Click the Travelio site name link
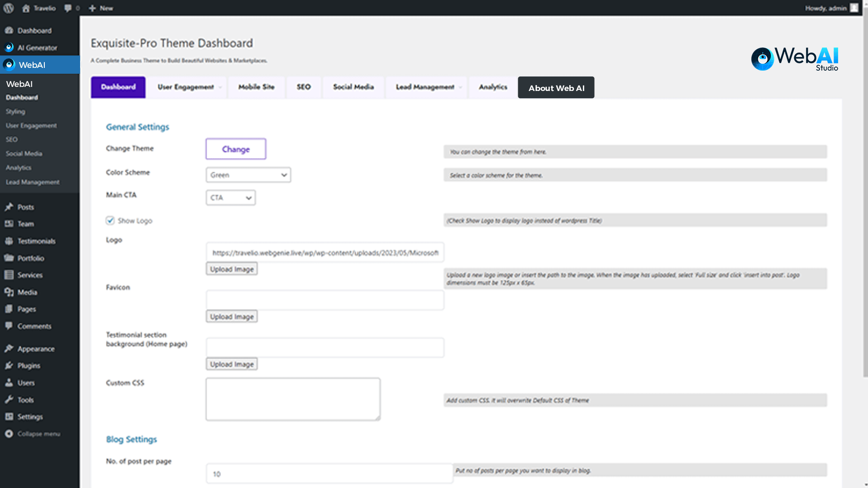The height and width of the screenshot is (488, 868). click(44, 8)
